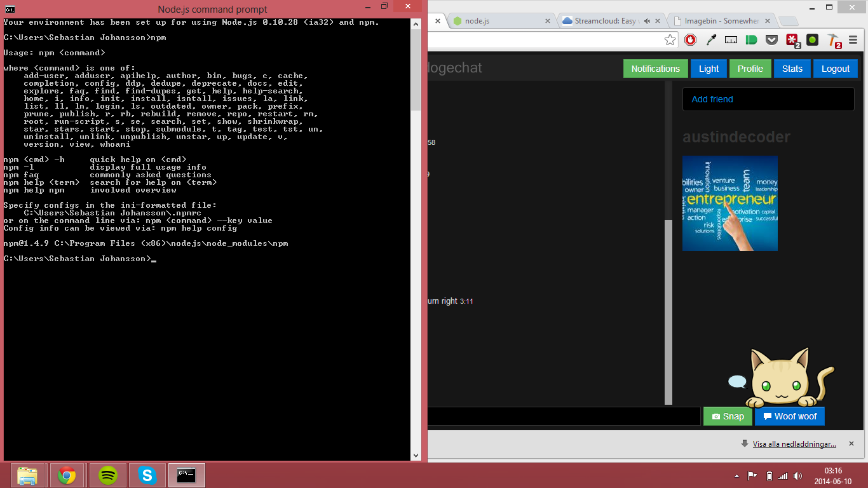Open File Explorer from taskbar
Viewport: 868px width, 488px height.
tap(27, 475)
